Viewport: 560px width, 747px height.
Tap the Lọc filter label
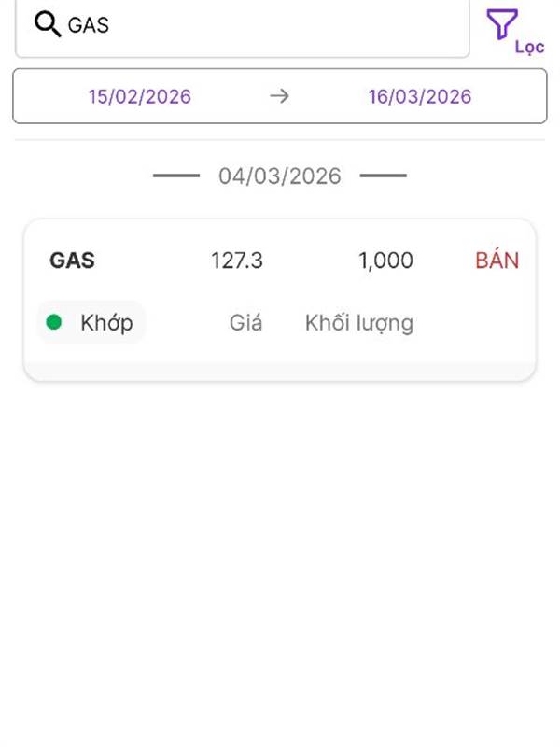click(529, 47)
